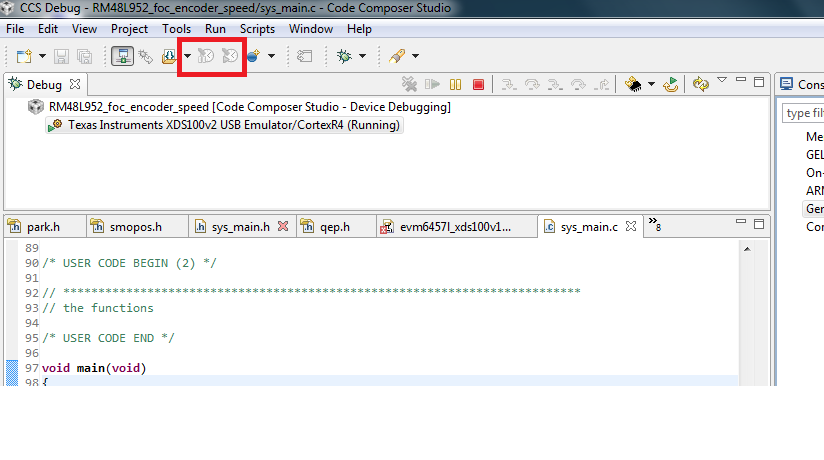Screen dimensions: 824x460
Task: Close the sys_main.h editor tab
Action: (x=283, y=226)
